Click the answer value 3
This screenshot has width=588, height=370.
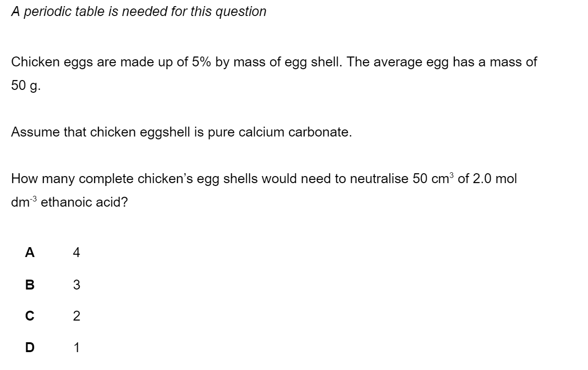pyautogui.click(x=77, y=285)
